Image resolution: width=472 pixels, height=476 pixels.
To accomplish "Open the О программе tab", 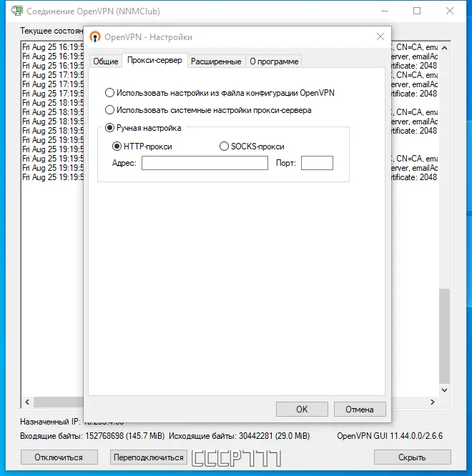I will tap(274, 61).
